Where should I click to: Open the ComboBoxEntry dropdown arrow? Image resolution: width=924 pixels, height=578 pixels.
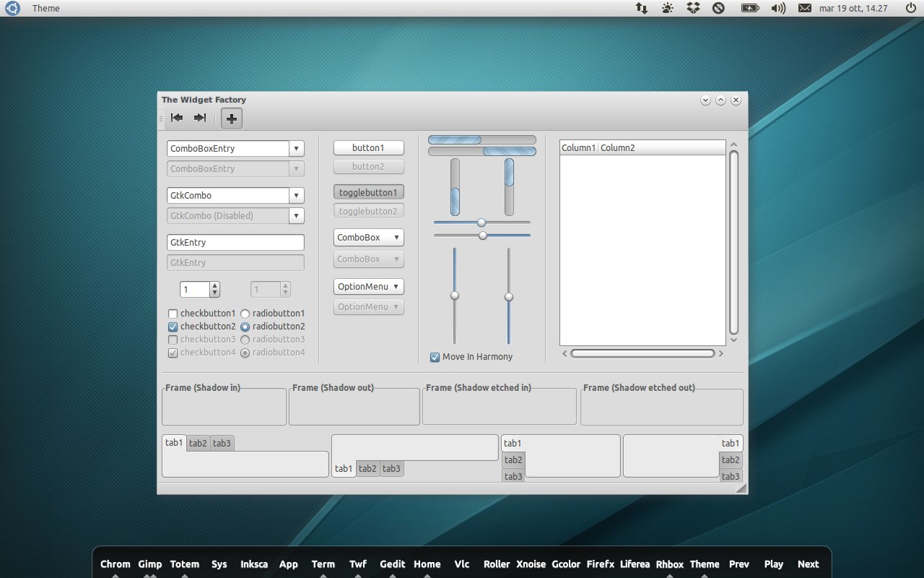[296, 148]
